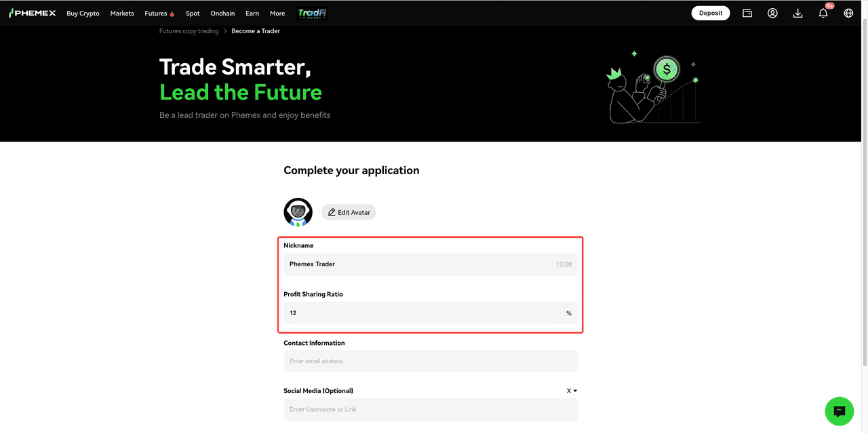Image resolution: width=868 pixels, height=433 pixels.
Task: Open the Earn menu
Action: [x=252, y=14]
